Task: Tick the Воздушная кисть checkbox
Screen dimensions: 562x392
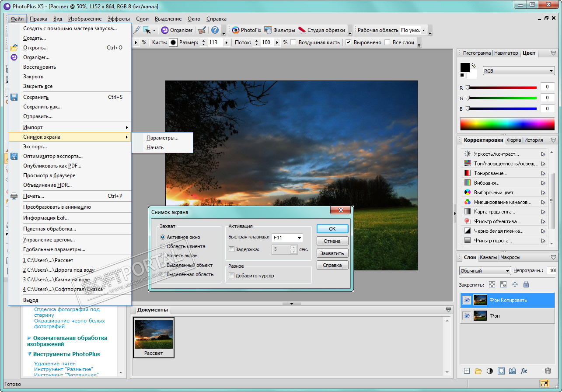Action: 293,42
